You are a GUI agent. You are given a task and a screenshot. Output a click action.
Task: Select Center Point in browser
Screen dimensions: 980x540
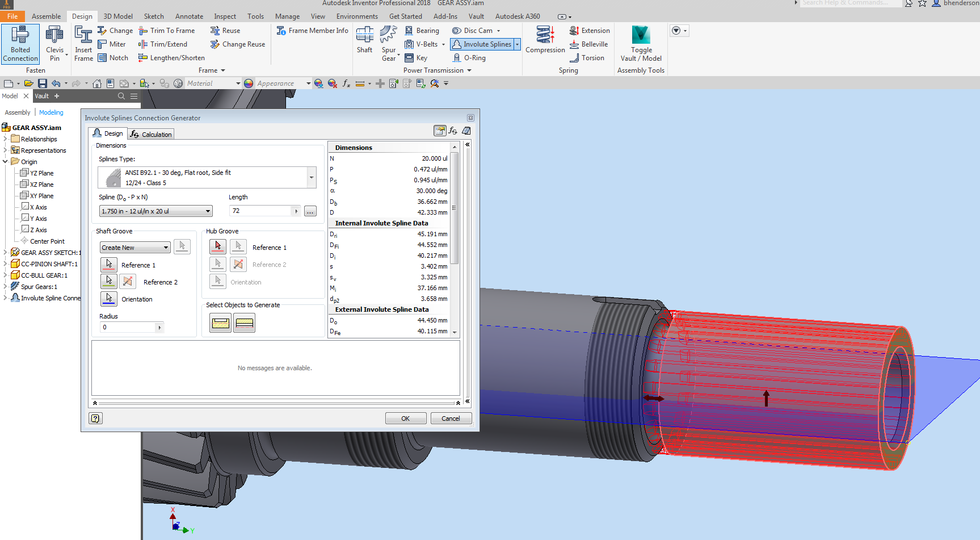[x=47, y=241]
